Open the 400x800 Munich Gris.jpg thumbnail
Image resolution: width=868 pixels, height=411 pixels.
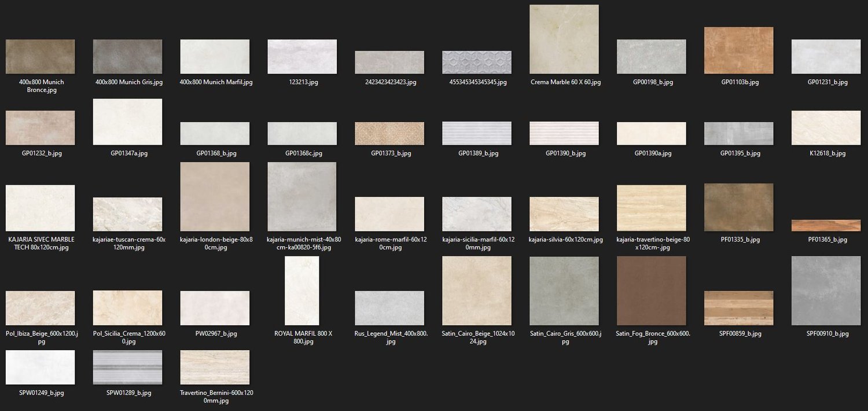click(x=128, y=57)
